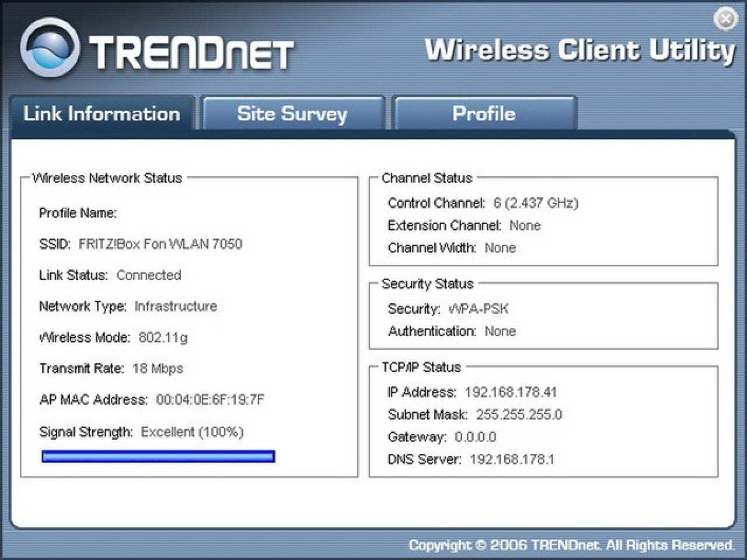Open the Site Survey tab
Screen dimensions: 747x560
(292, 113)
